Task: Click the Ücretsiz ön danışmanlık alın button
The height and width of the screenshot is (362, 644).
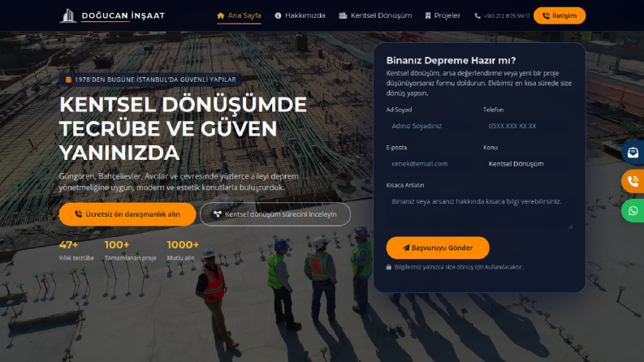Action: pyautogui.click(x=128, y=214)
